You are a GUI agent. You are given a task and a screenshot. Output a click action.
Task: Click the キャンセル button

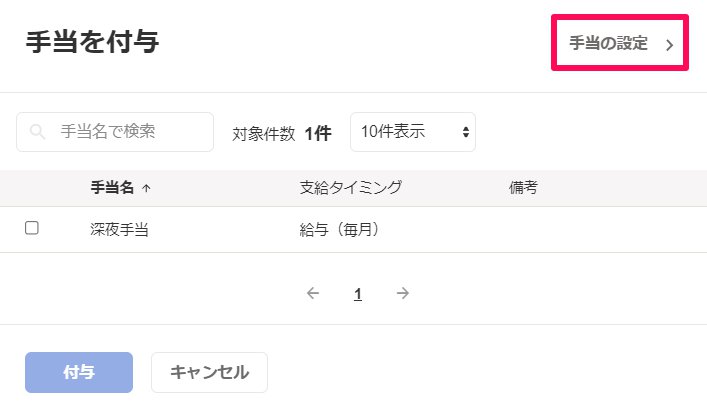[x=209, y=373]
